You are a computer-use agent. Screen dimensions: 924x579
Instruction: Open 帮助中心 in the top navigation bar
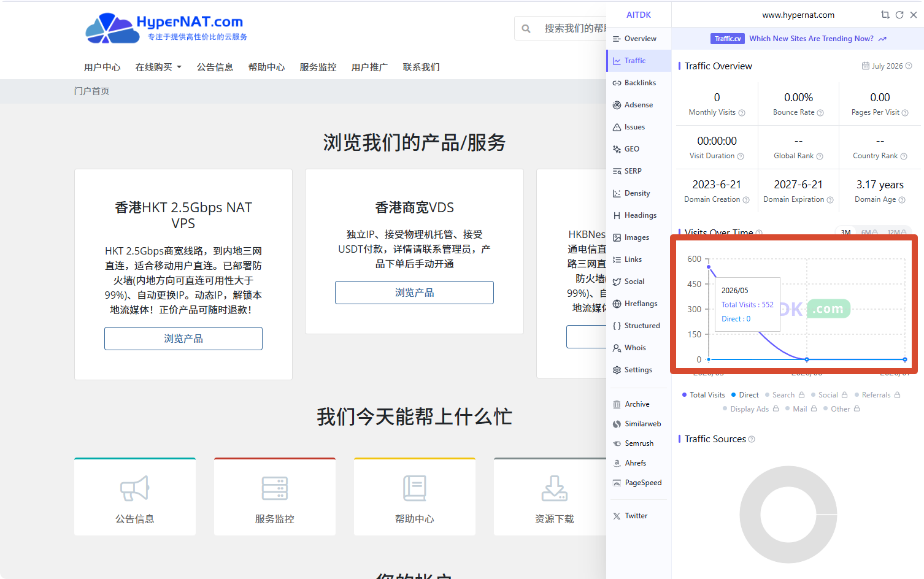[x=266, y=67]
